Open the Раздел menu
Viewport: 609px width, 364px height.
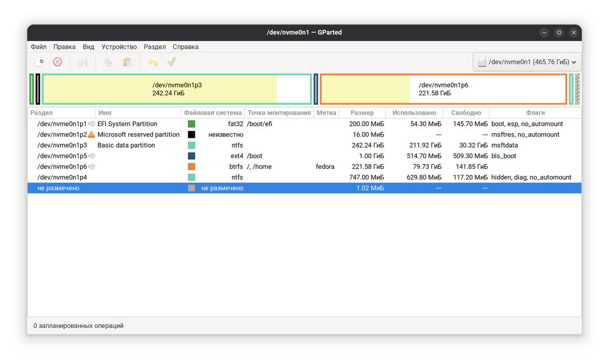click(155, 47)
